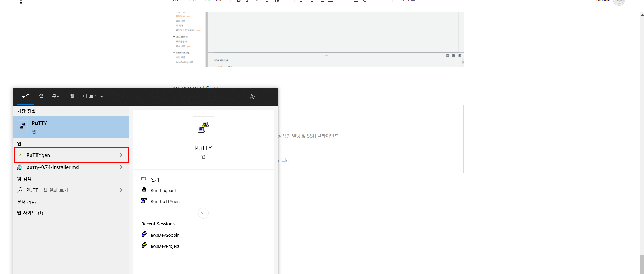Expand the PUTT web results chevron

(121, 190)
